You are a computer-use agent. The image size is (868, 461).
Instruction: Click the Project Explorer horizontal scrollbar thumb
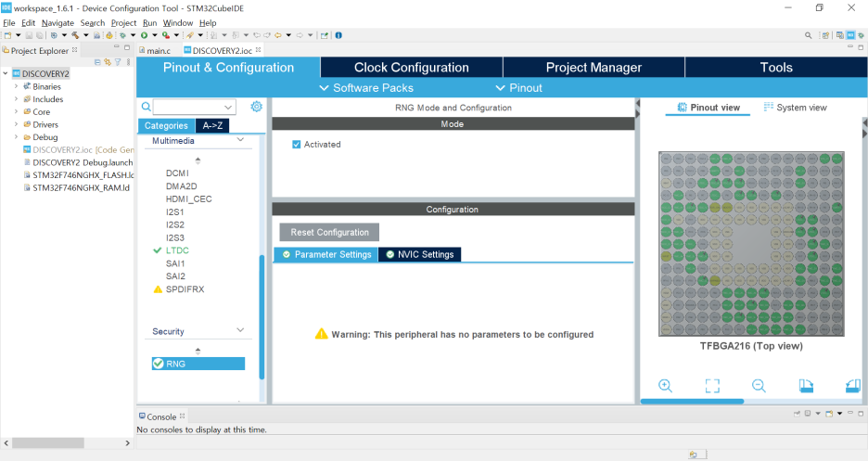coord(48,443)
